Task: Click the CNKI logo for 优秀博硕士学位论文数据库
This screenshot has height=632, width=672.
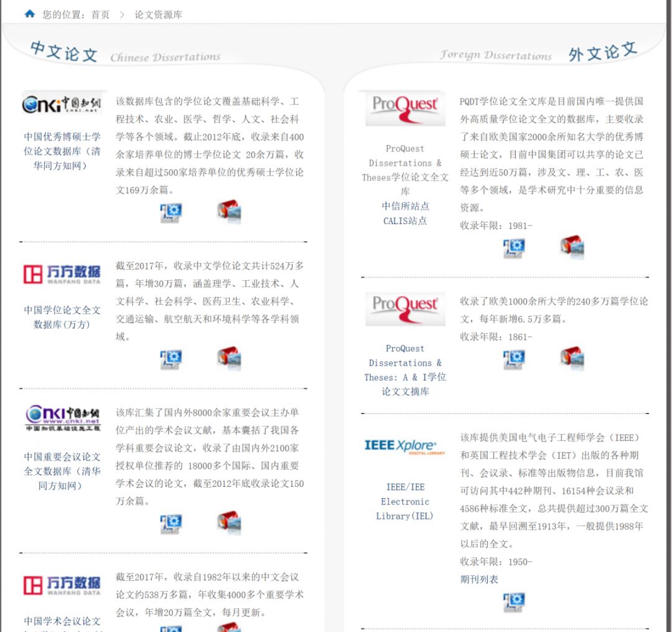Action: [x=60, y=103]
